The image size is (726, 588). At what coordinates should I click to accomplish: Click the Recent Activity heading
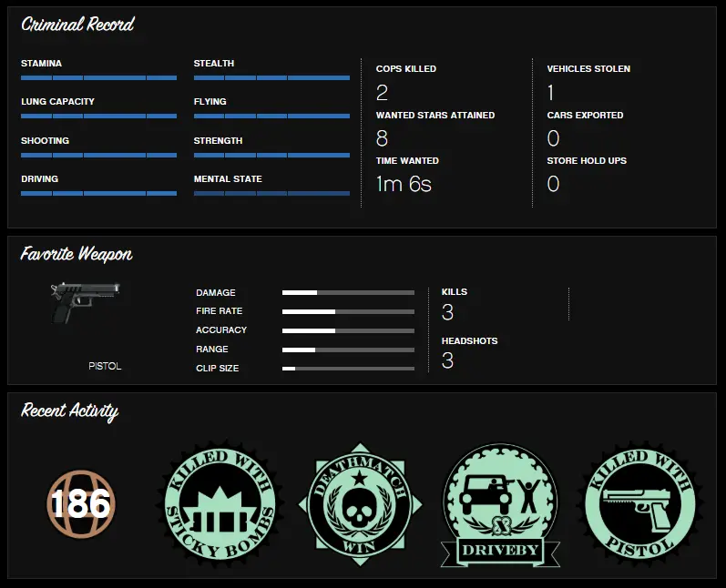(x=70, y=411)
